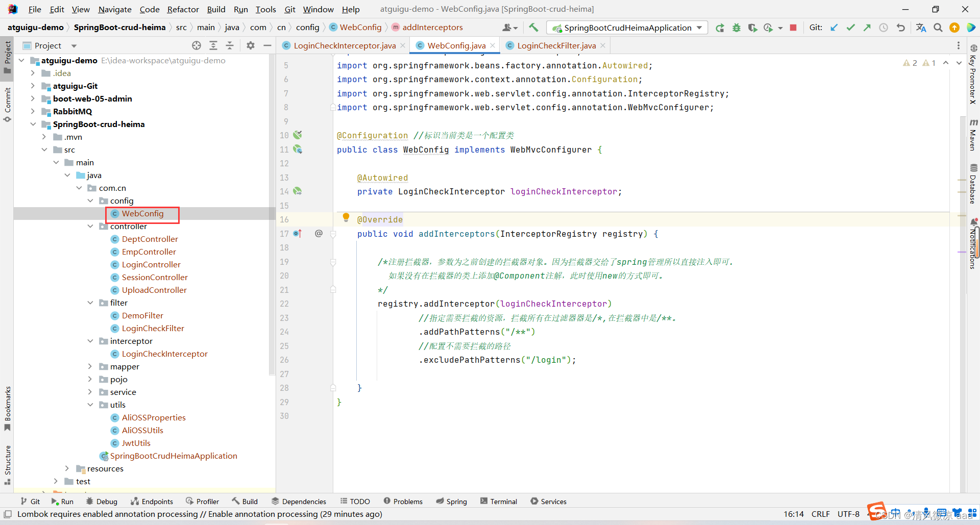This screenshot has width=980, height=525.
Task: Switch to LoginCheckFilter.java tab
Action: point(556,45)
